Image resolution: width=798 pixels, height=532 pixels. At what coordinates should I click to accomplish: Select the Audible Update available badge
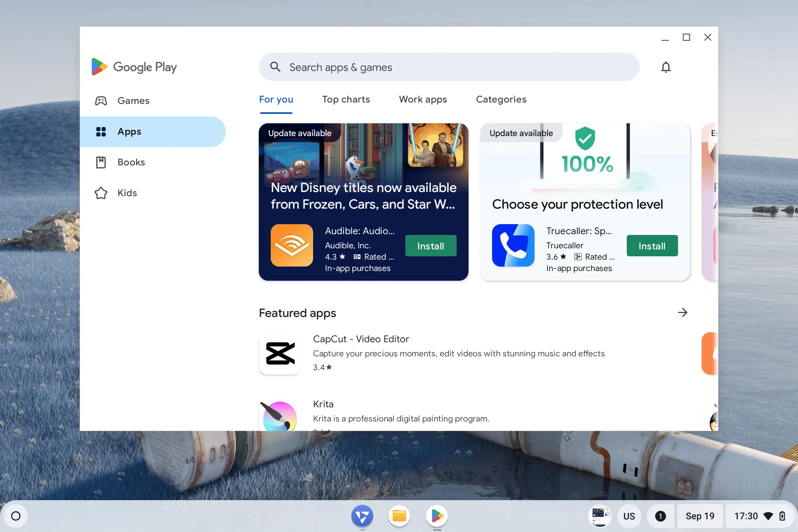[300, 133]
